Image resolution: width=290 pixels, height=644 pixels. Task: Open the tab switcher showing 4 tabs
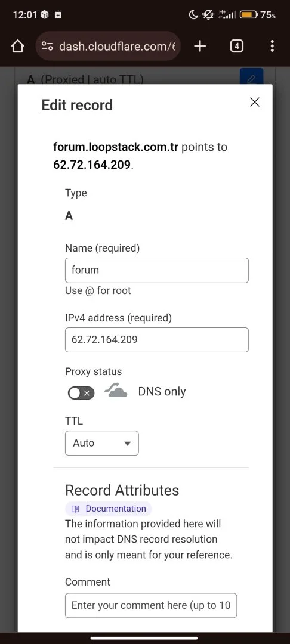pyautogui.click(x=236, y=46)
